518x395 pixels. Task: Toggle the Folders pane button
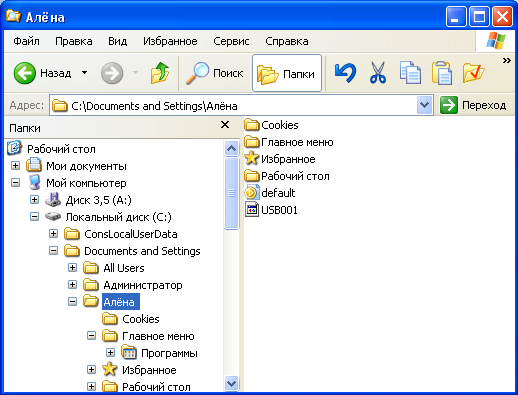tap(287, 73)
